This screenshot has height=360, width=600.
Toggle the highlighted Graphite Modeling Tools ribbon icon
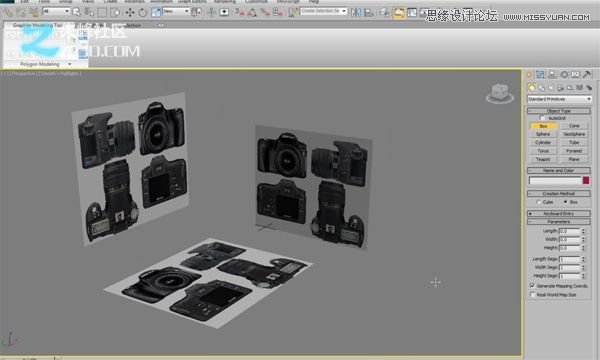[398, 13]
